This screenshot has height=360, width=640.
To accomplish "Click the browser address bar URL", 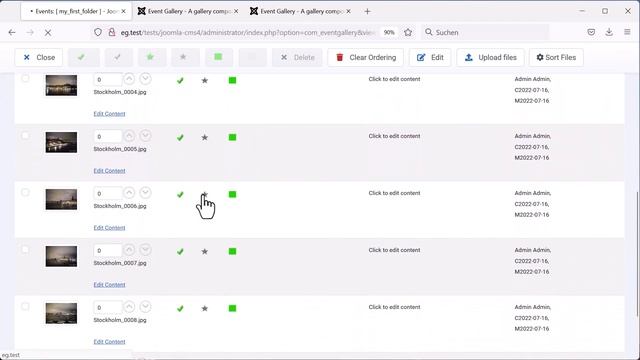I will [x=247, y=32].
